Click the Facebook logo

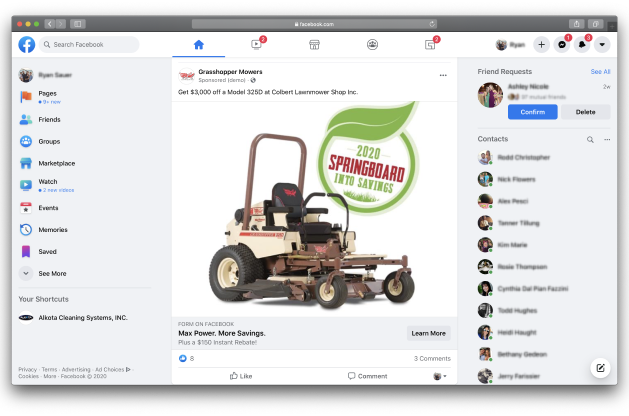27,45
